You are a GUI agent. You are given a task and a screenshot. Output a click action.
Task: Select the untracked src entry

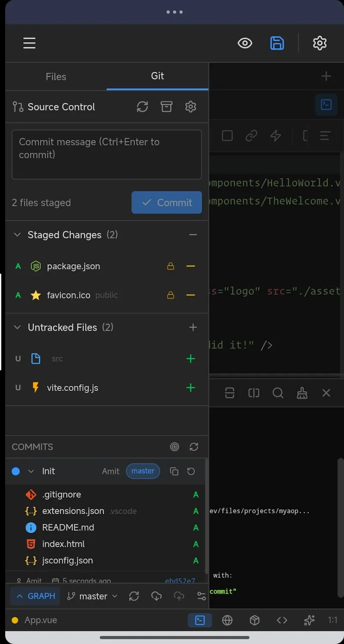click(x=57, y=359)
